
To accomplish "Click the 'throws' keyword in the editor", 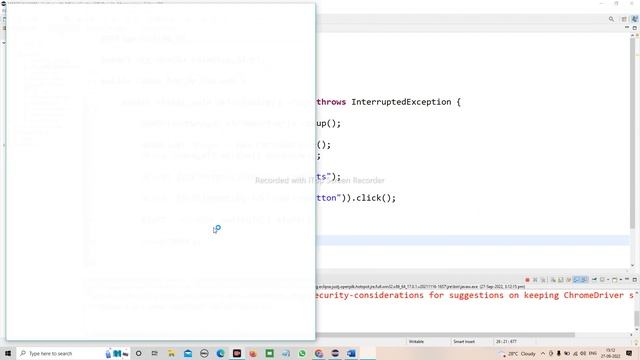I will click(x=331, y=102).
